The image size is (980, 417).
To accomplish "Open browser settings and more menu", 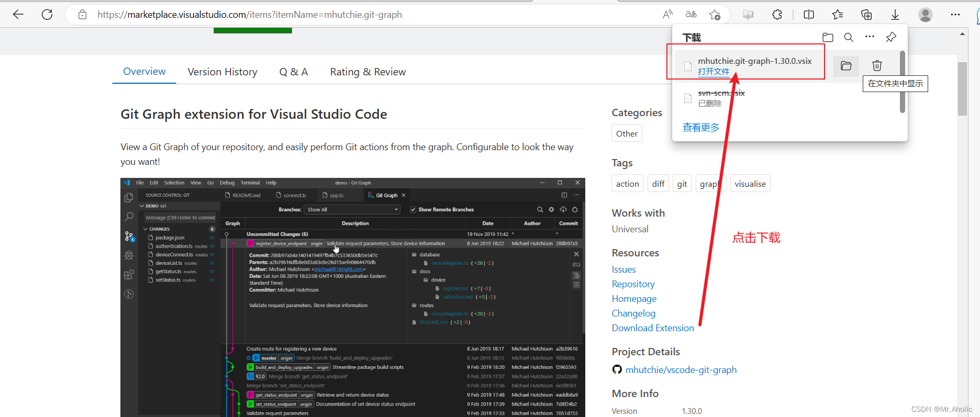I will pos(955,15).
